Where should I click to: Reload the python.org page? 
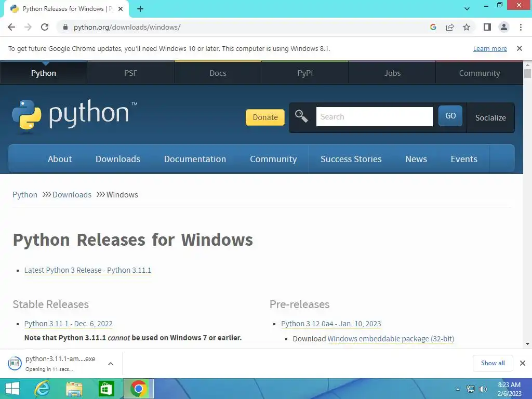[x=45, y=27]
